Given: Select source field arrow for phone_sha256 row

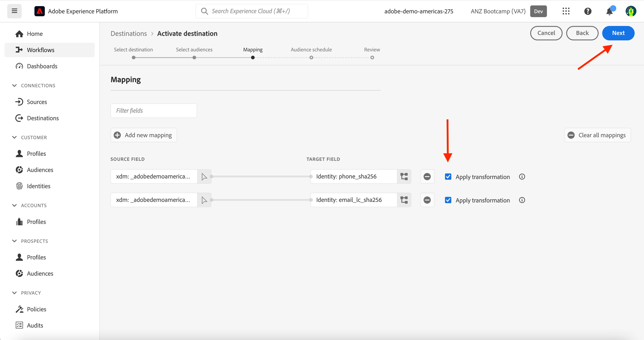Looking at the screenshot, I should click(204, 177).
